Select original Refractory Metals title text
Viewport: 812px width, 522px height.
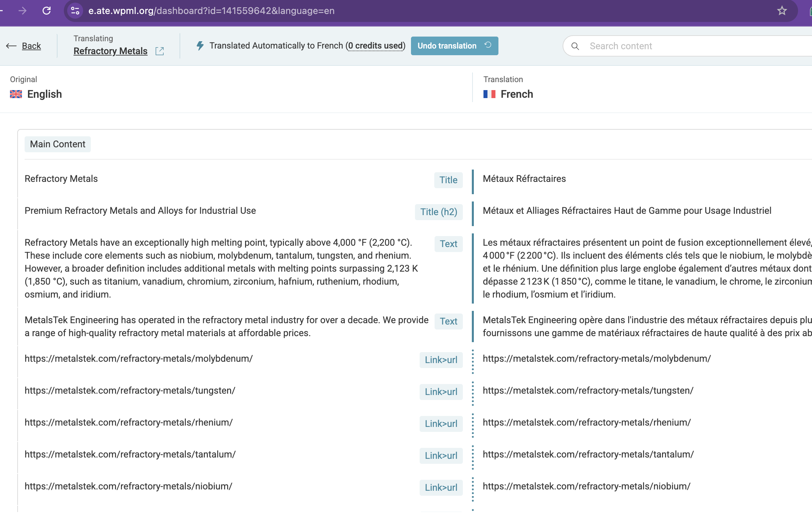pyautogui.click(x=61, y=179)
